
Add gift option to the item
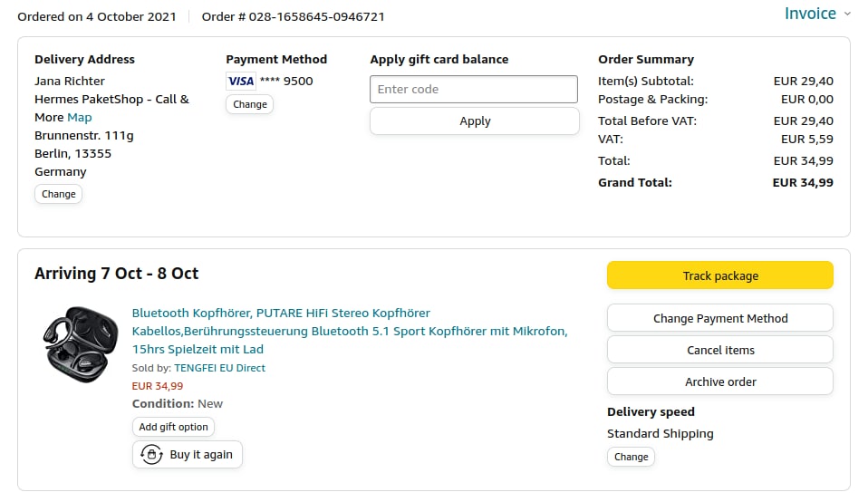[173, 427]
